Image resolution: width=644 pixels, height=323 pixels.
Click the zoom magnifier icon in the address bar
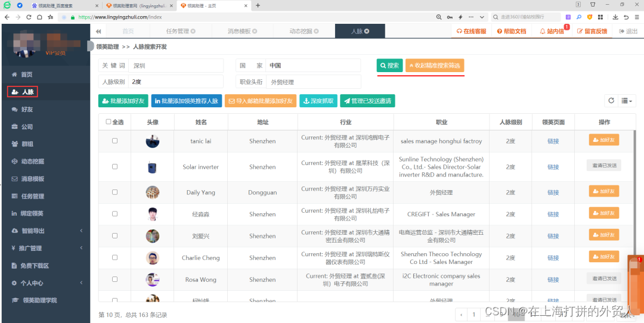coord(439,17)
